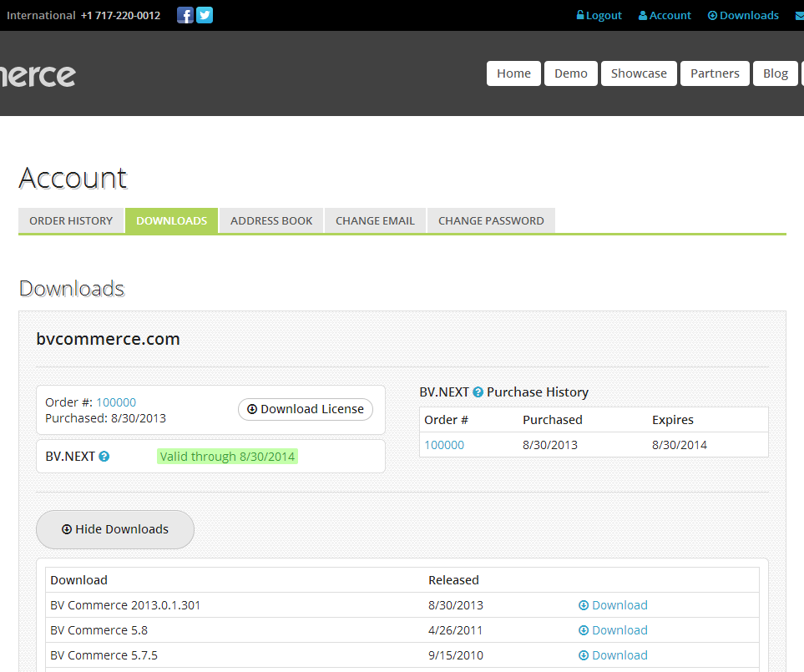
Task: Click the 'BV Commerce 2013.0.1.301' row name
Action: coord(125,605)
